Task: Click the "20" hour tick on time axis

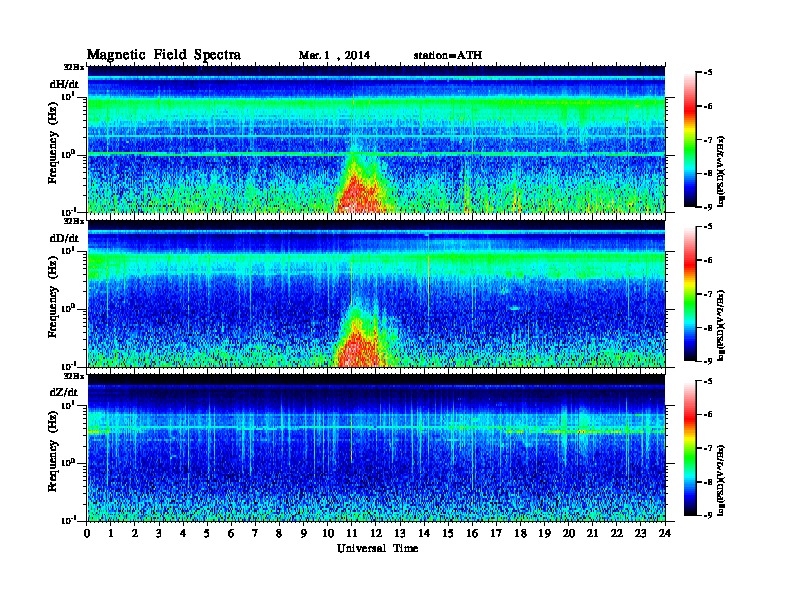Action: (569, 534)
